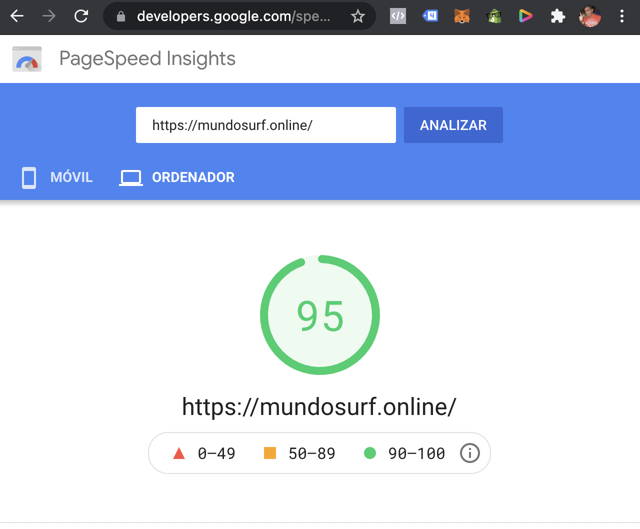Click the PageSpeed Insights logo
This screenshot has width=640, height=529.
(x=27, y=59)
